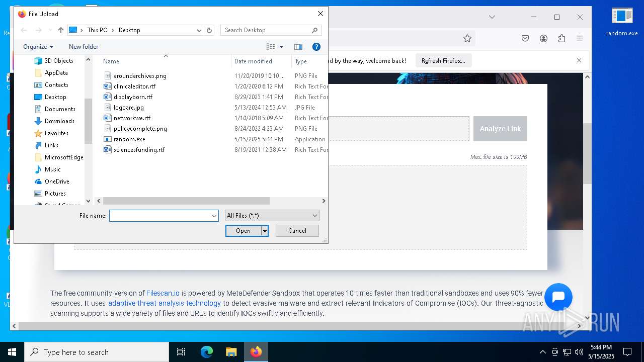
Task: Click the file list horizontal scrollbar
Action: 186,201
